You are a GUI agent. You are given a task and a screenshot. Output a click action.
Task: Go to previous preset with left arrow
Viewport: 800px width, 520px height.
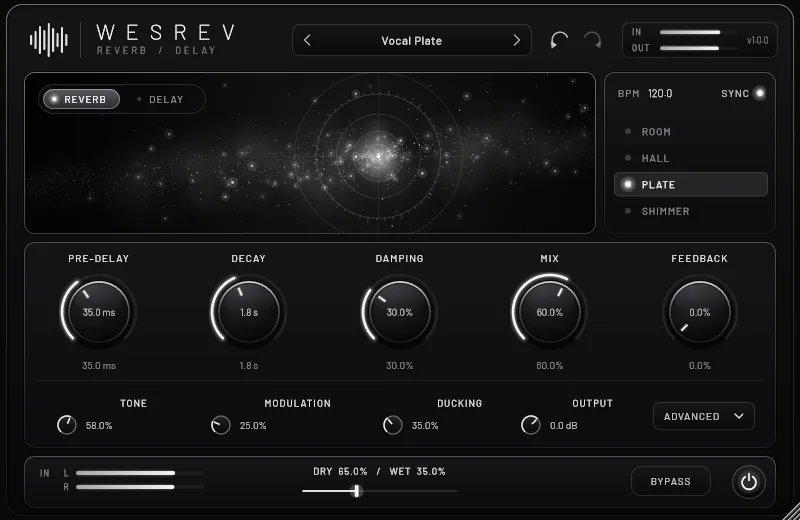pyautogui.click(x=307, y=40)
